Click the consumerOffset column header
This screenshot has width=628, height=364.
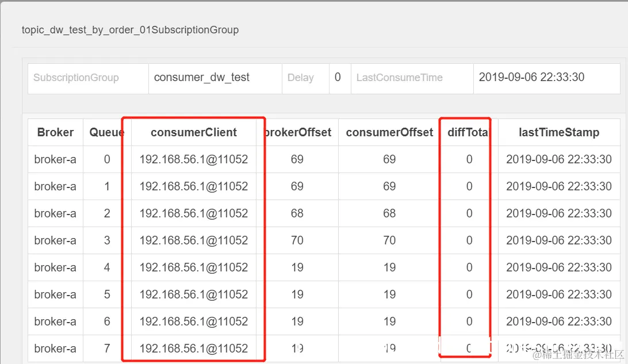pyautogui.click(x=390, y=132)
